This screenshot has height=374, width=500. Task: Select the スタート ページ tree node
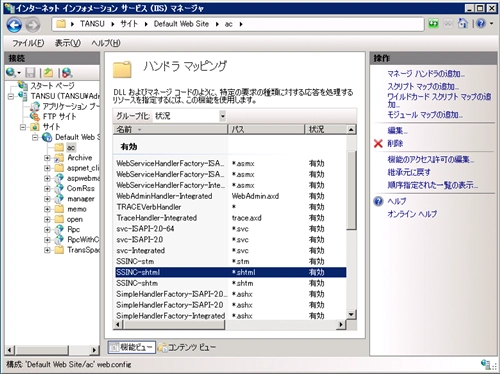tap(52, 86)
